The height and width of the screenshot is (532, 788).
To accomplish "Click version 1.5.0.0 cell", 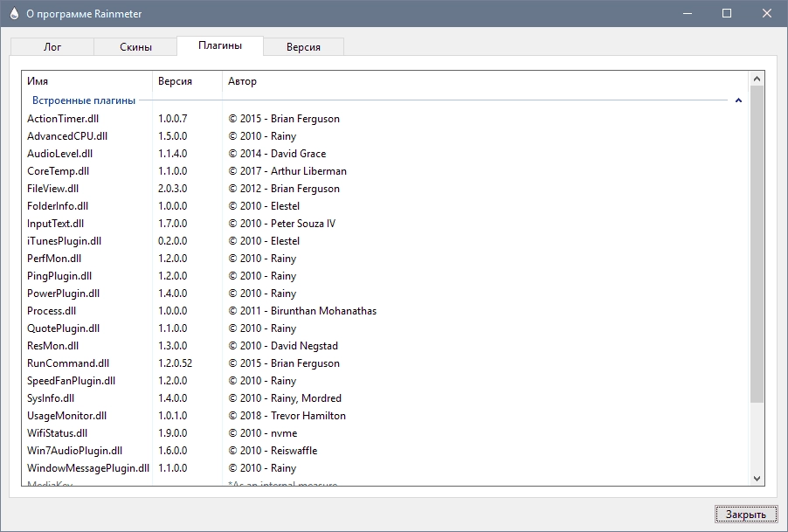I will click(x=173, y=136).
